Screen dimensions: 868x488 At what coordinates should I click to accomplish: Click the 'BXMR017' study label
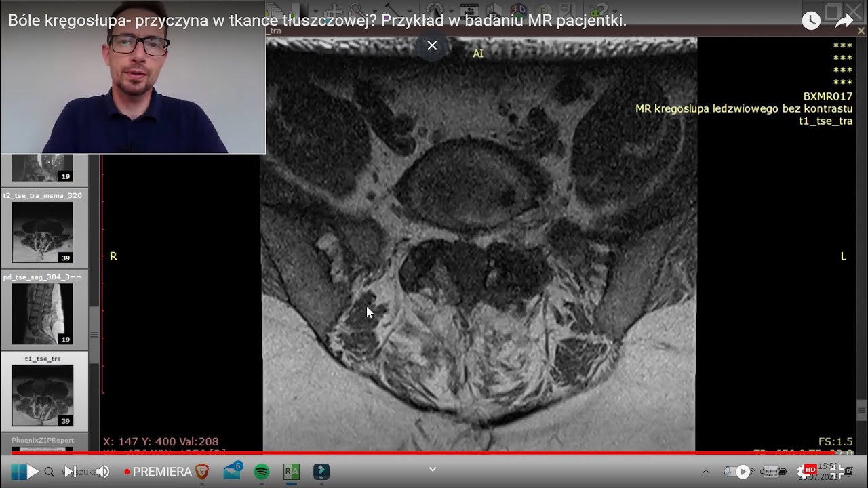tap(828, 96)
